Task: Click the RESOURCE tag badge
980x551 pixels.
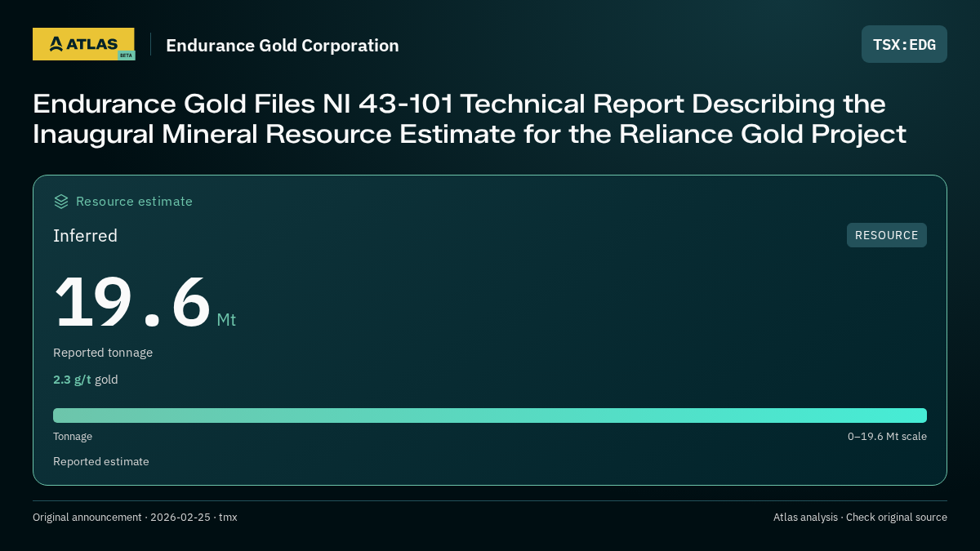Action: [x=886, y=235]
